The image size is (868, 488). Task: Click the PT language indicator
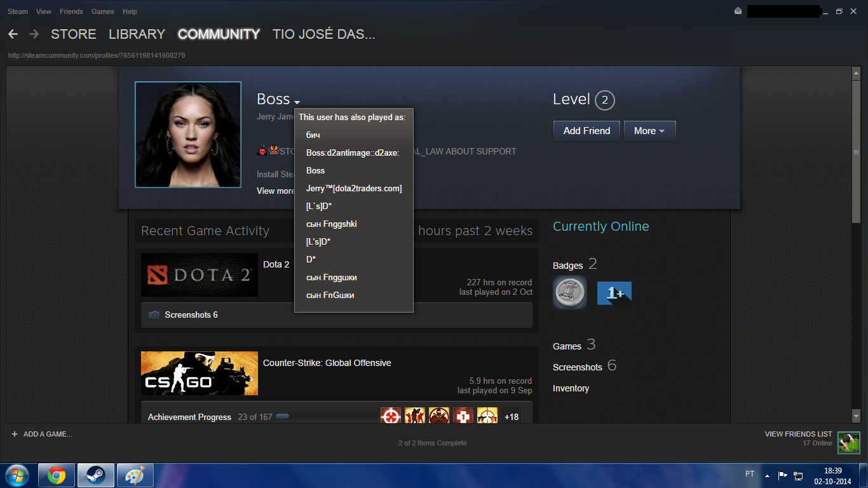[749, 474]
